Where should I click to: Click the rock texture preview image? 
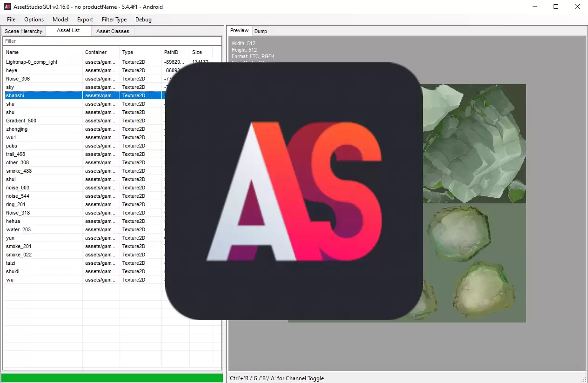tap(474, 203)
